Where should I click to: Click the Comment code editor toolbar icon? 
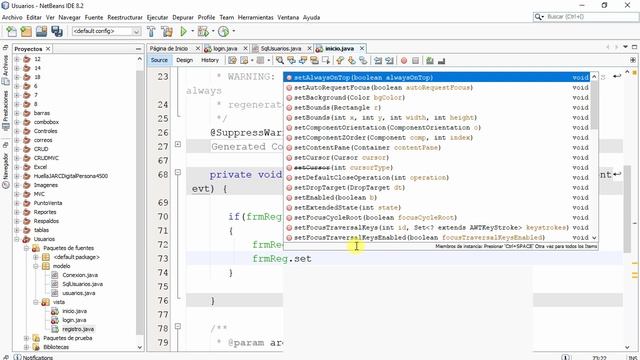(x=429, y=60)
